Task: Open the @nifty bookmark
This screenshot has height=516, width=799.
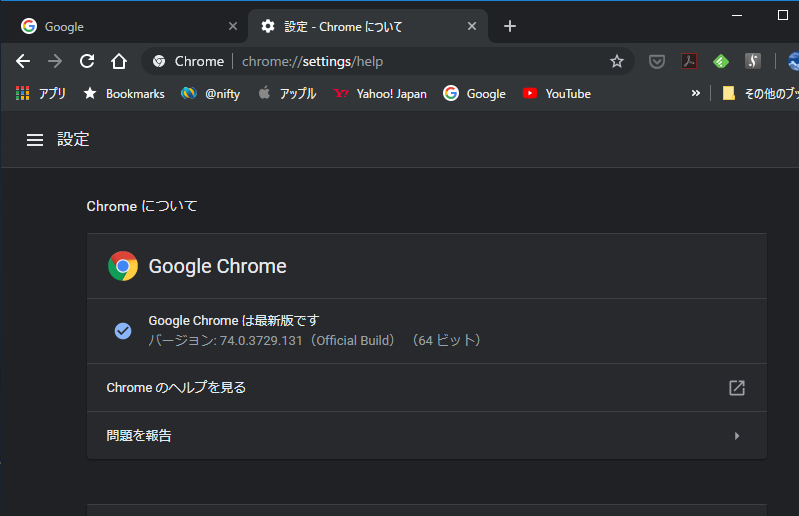Action: point(210,94)
